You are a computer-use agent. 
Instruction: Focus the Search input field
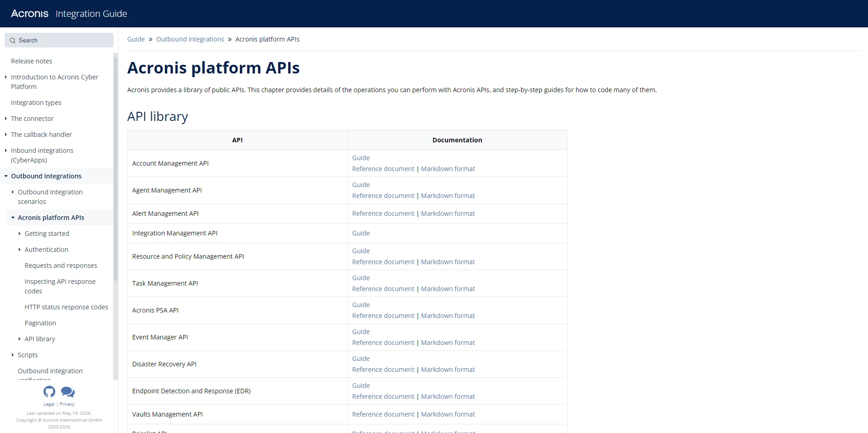(59, 40)
